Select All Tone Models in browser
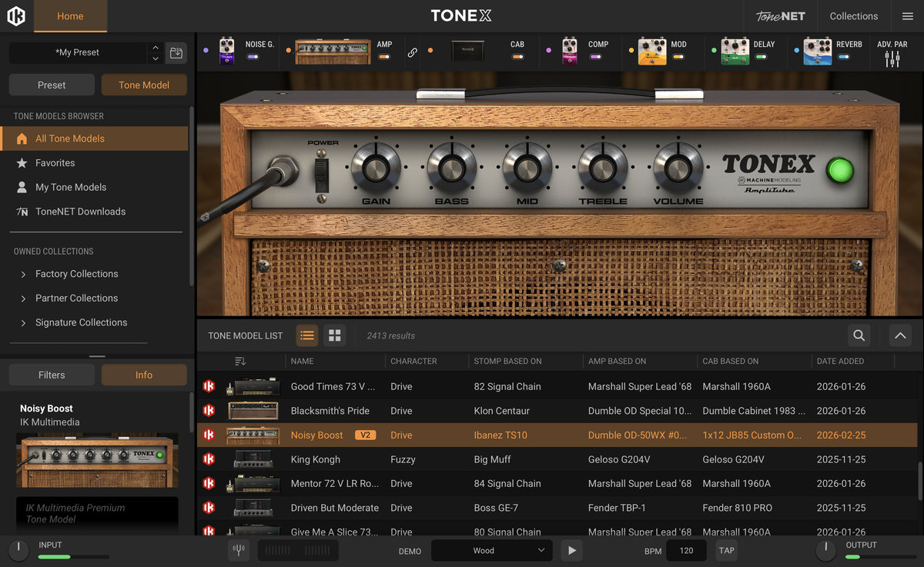924x567 pixels. coord(94,138)
